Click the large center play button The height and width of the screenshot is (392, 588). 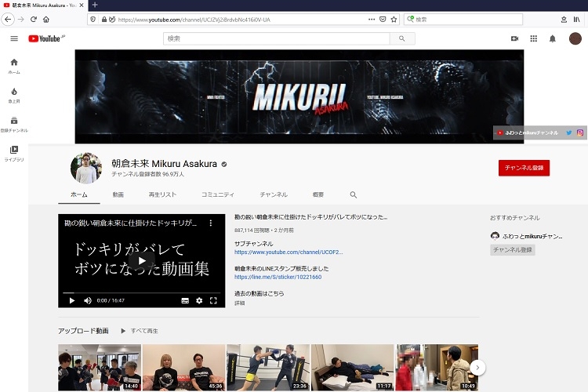141,260
